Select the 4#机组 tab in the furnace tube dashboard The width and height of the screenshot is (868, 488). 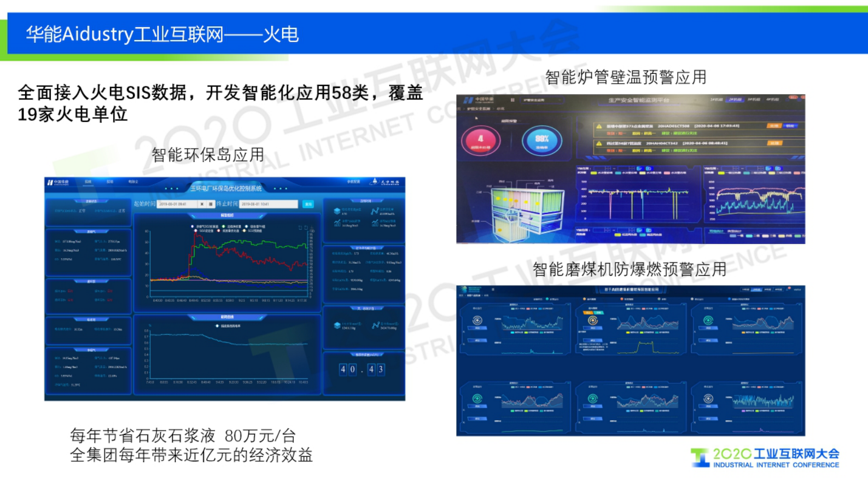(772, 100)
